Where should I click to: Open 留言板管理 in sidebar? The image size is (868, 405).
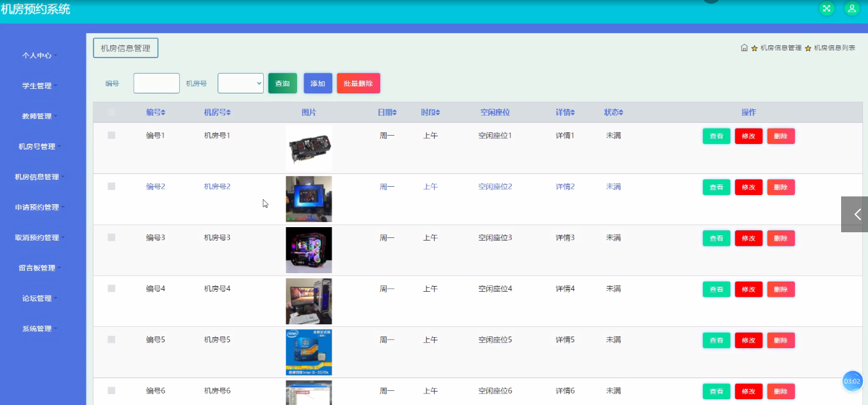tap(40, 268)
